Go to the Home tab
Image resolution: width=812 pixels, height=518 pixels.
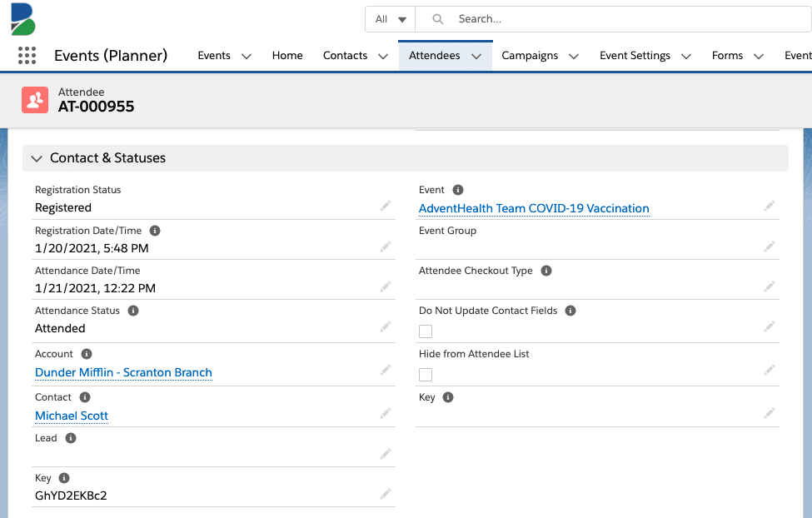click(x=287, y=56)
